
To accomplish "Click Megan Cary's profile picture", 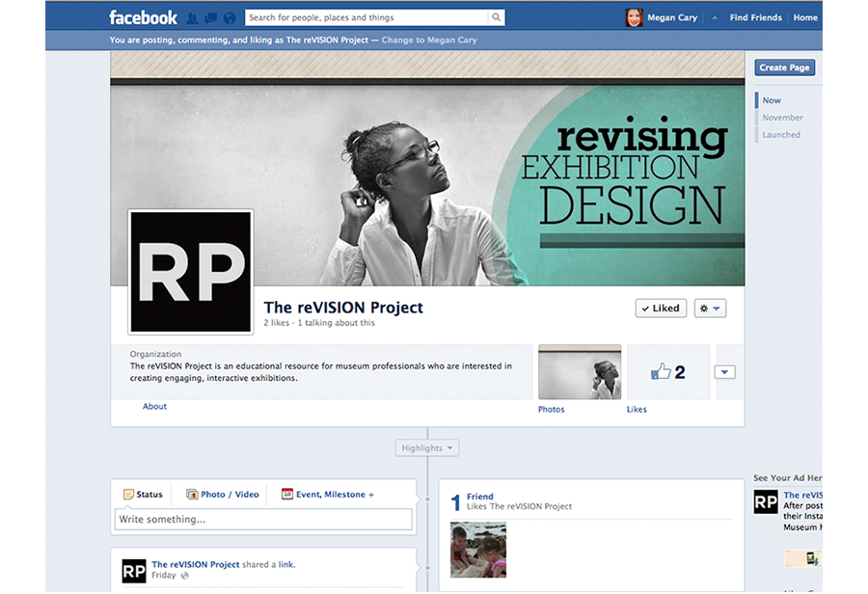I will pyautogui.click(x=634, y=17).
